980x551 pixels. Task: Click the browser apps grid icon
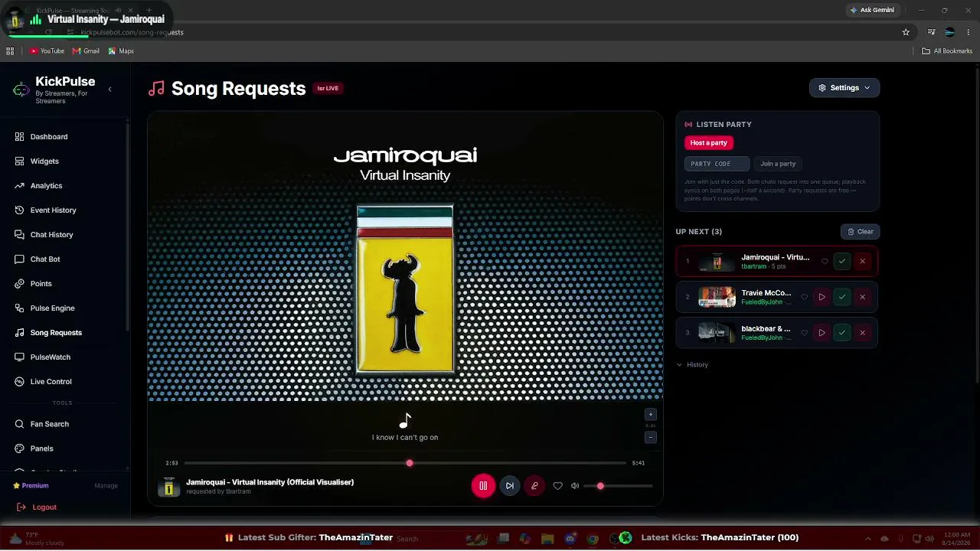click(10, 51)
